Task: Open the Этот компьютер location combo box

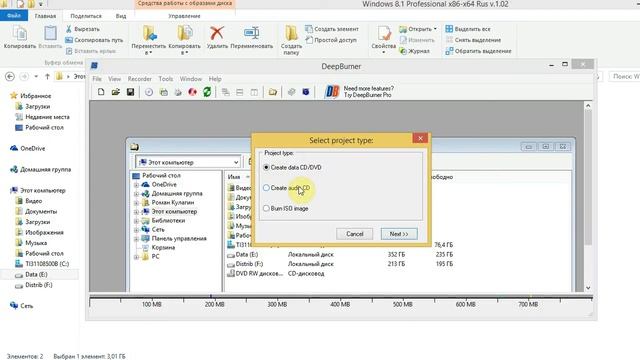Action: tap(189, 162)
